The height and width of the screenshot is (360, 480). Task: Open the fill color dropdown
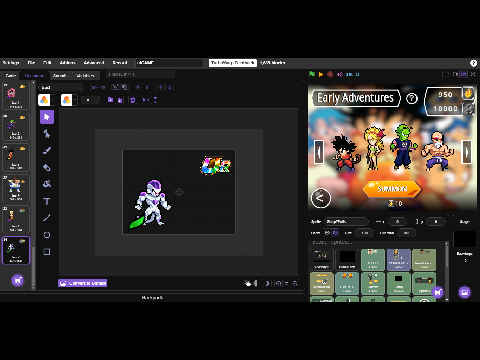click(46, 100)
